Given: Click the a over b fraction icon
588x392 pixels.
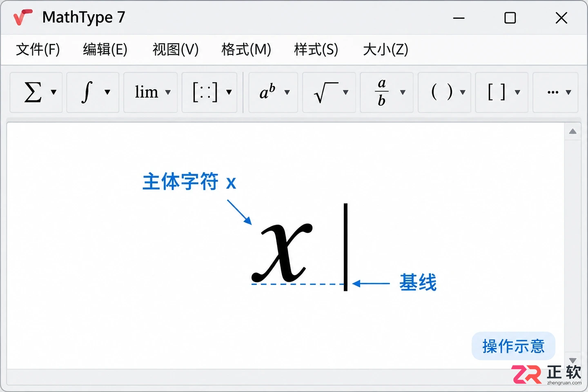Looking at the screenshot, I should click(x=382, y=92).
